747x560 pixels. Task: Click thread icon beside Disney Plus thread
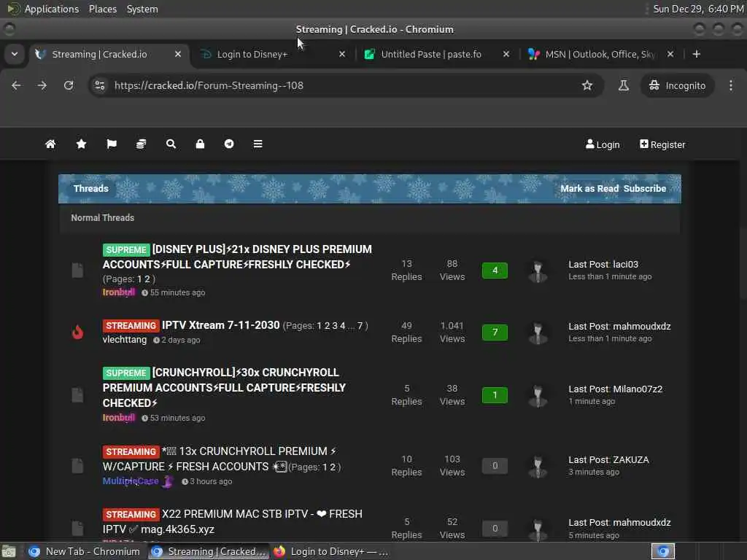[77, 271]
